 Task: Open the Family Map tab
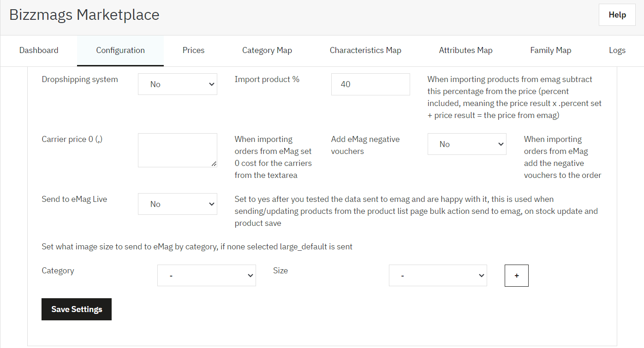tap(551, 50)
